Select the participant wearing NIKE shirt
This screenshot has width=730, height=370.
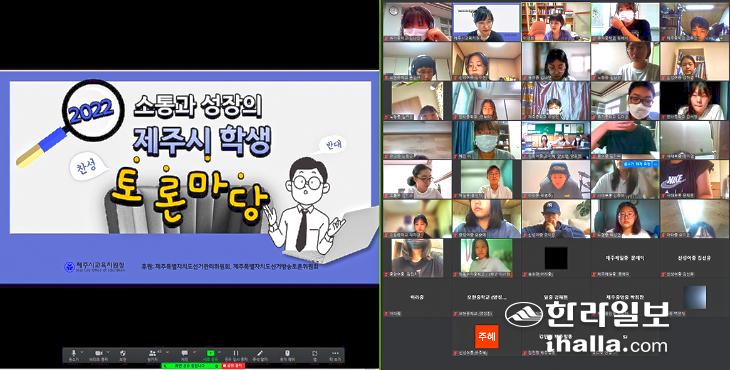694,180
